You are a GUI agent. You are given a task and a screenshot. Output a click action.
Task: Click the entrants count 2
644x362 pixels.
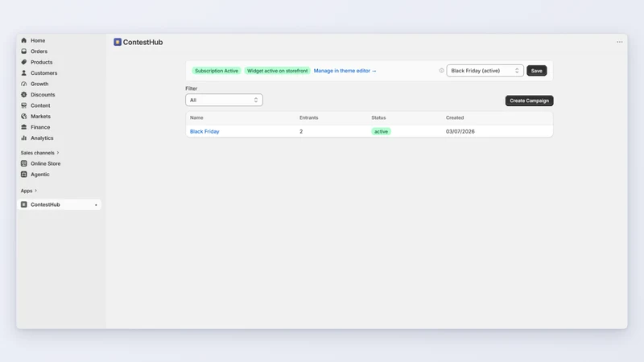coord(301,131)
